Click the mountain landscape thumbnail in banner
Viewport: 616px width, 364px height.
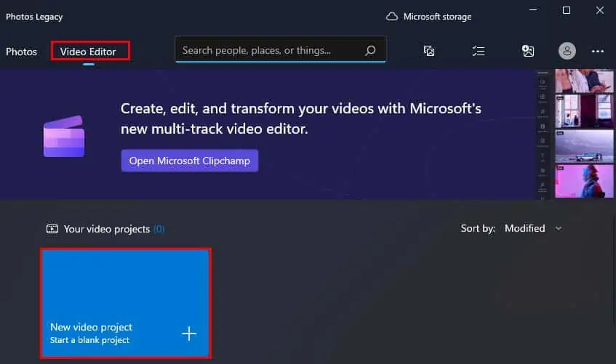(x=584, y=146)
